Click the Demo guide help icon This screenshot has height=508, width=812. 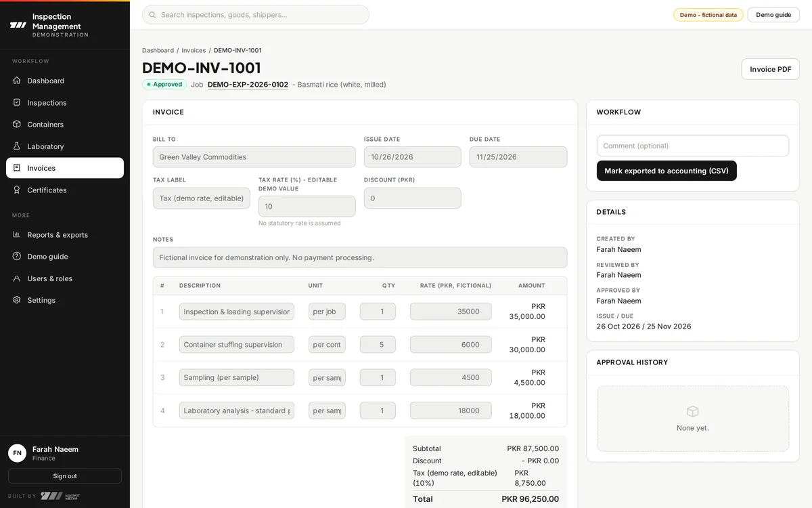(x=17, y=256)
